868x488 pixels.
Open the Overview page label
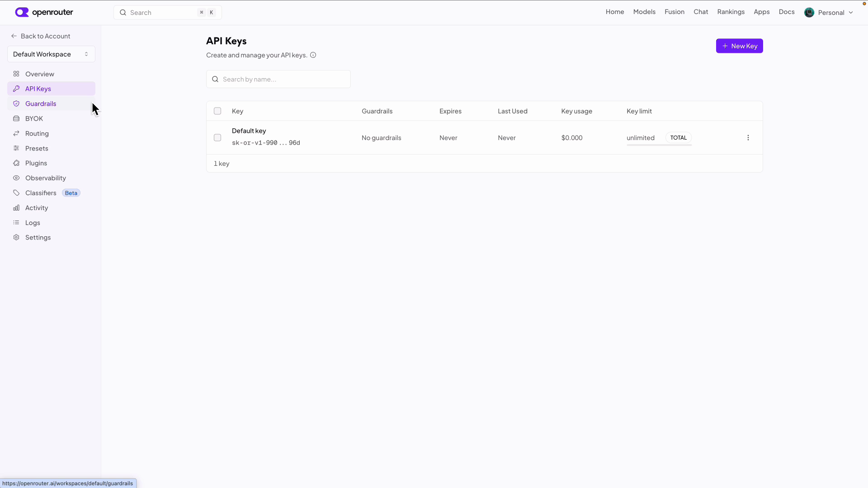(x=40, y=74)
